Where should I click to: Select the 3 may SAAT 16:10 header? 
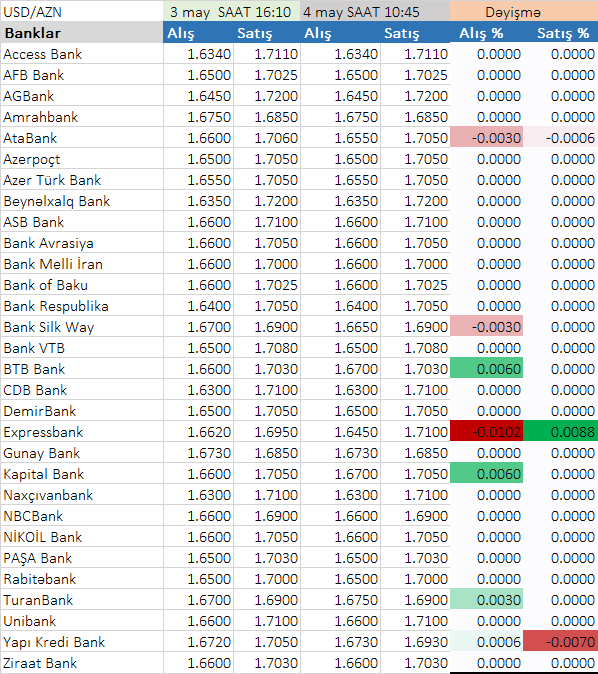pyautogui.click(x=232, y=12)
